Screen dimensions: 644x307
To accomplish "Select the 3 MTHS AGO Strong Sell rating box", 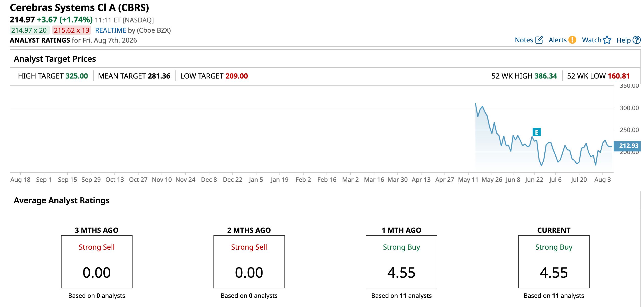I will [x=97, y=262].
